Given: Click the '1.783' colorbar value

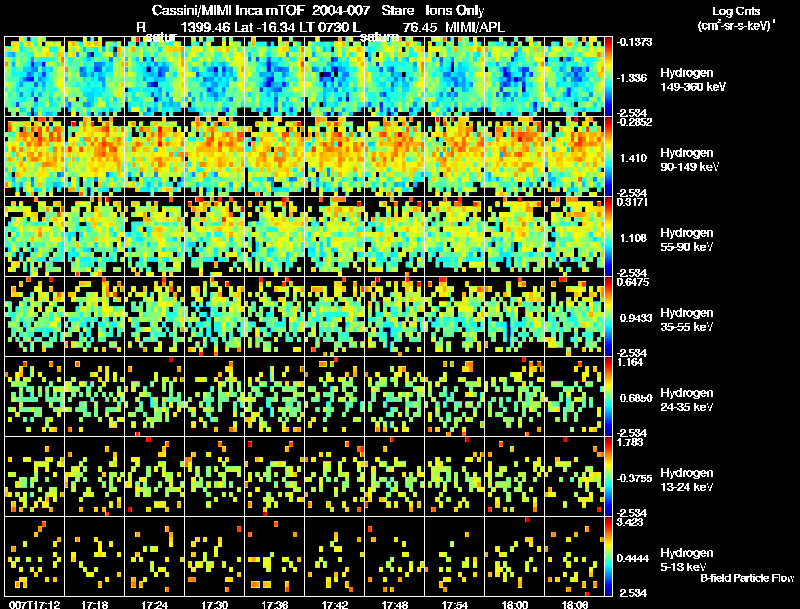Looking at the screenshot, I should point(630,442).
